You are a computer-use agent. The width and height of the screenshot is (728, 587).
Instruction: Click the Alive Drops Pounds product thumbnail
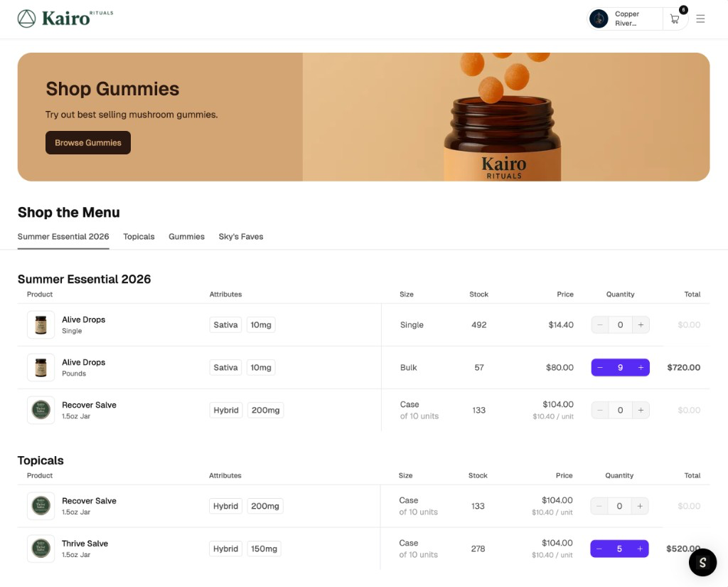coord(41,368)
